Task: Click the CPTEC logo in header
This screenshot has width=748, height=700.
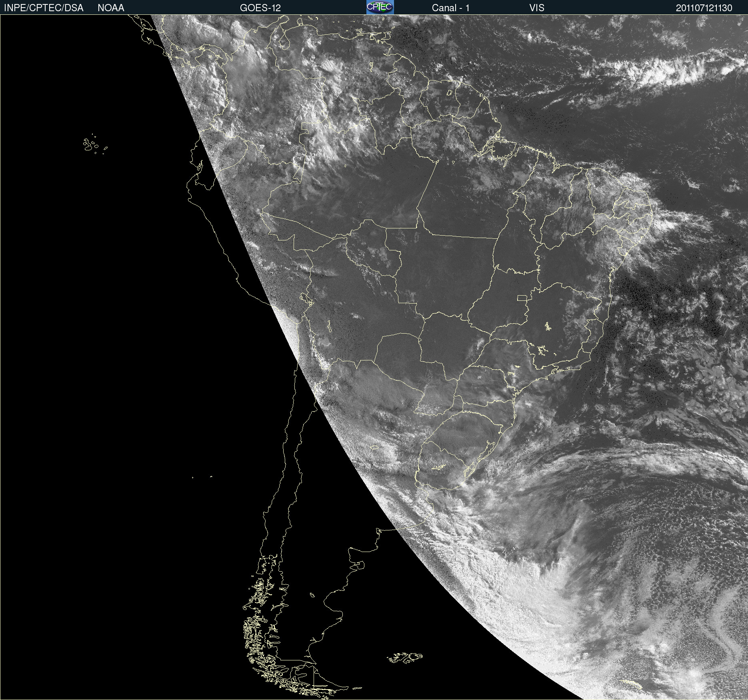Action: 380,7
